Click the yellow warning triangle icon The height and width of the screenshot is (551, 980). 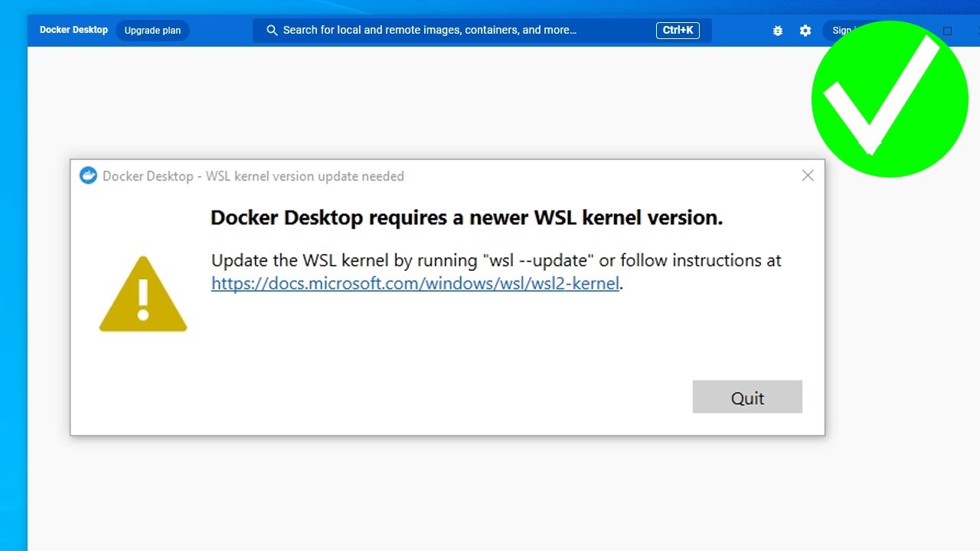coord(143,295)
